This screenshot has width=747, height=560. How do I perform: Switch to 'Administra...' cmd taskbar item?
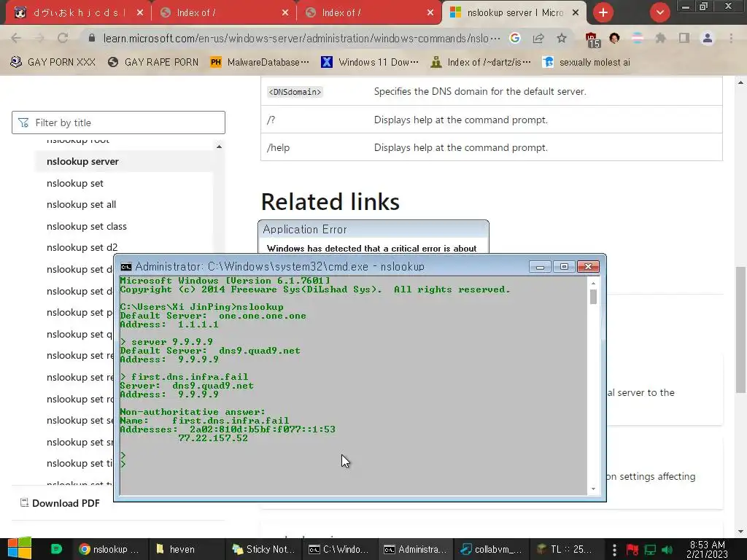[415, 549]
